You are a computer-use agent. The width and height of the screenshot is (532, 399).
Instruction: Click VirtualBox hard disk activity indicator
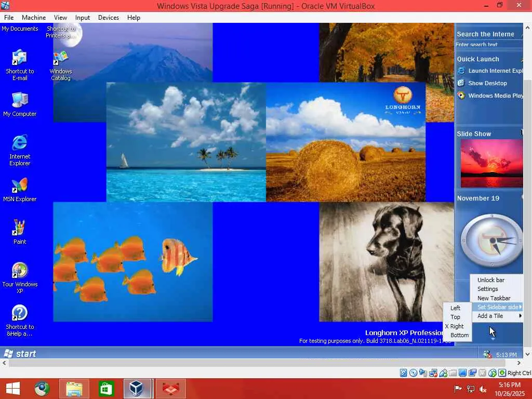point(403,373)
